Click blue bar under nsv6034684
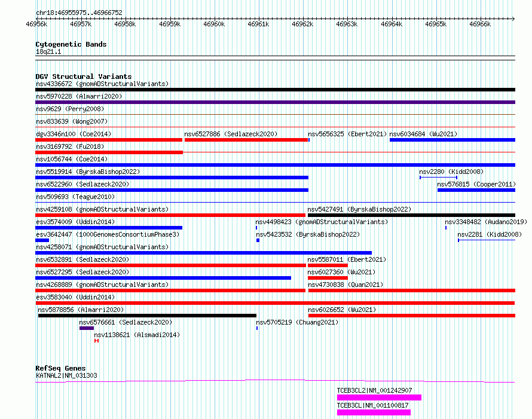Screen dimensions: 532x419 click(x=452, y=140)
